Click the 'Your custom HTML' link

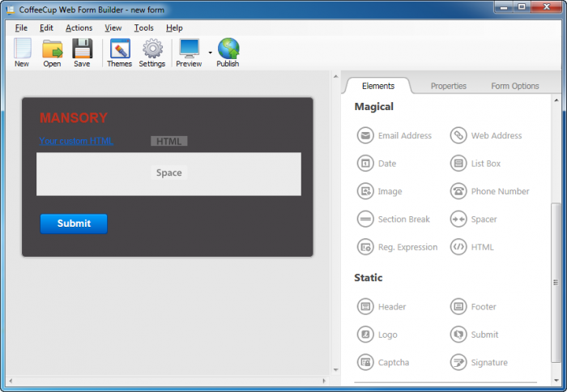click(76, 141)
